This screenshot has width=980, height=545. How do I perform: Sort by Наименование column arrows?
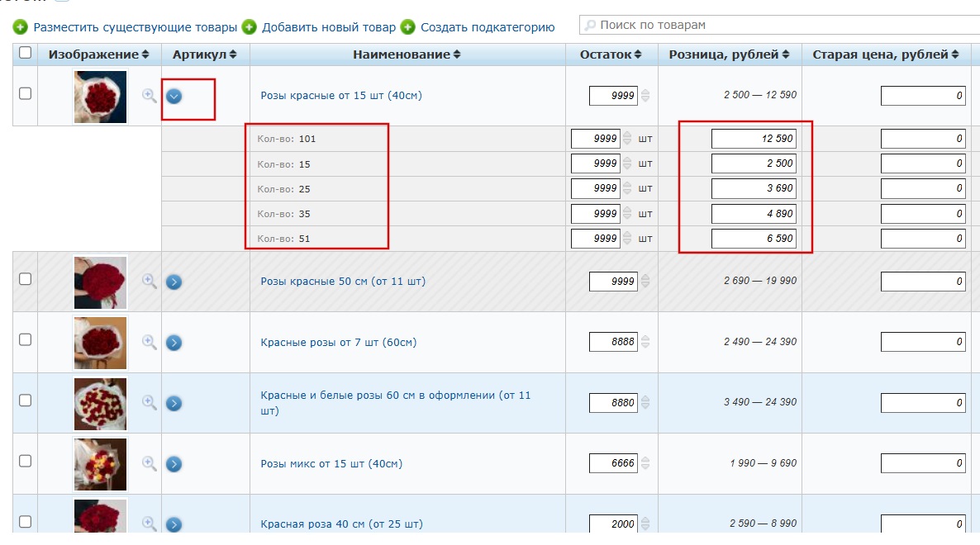click(x=457, y=54)
